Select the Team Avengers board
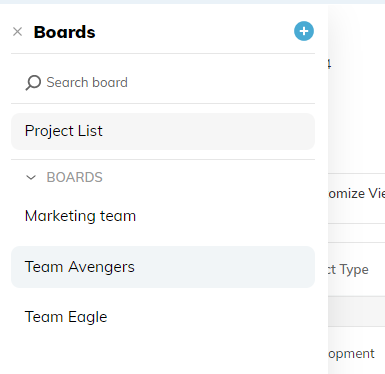 tap(163, 267)
